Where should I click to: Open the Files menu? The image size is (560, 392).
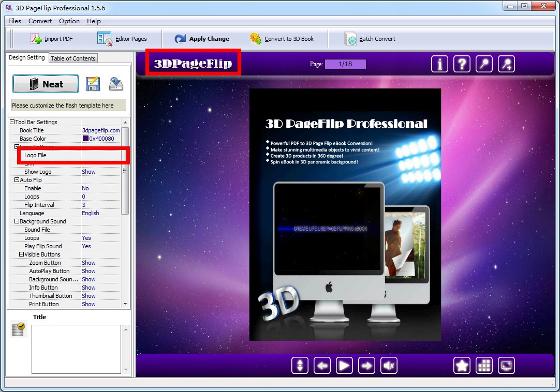coord(14,21)
